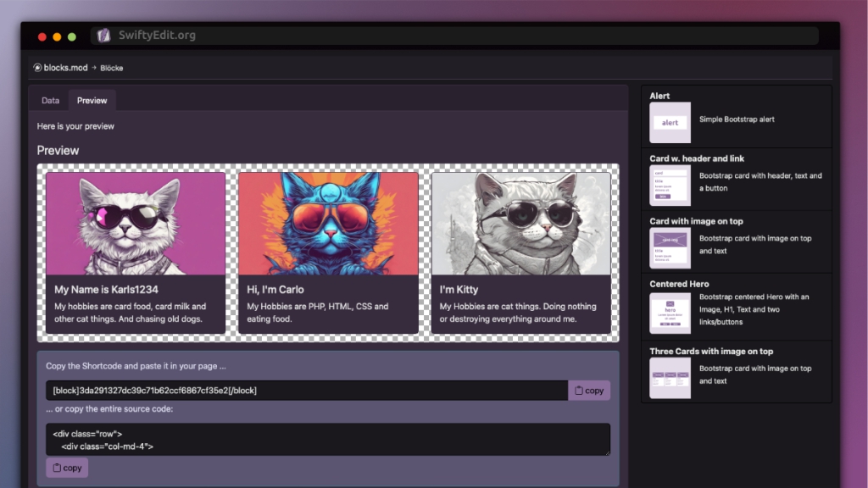Select the Alert block title
868x488 pixels.
tap(659, 96)
